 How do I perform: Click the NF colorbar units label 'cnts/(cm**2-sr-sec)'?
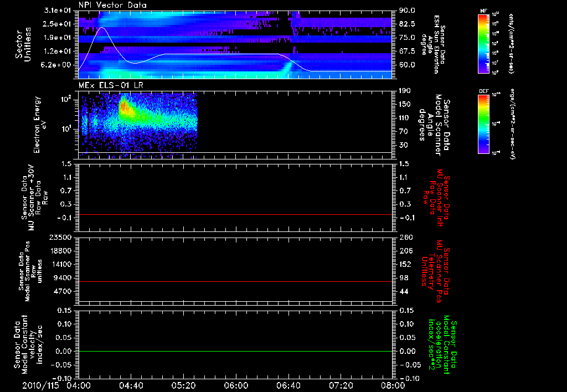511,43
